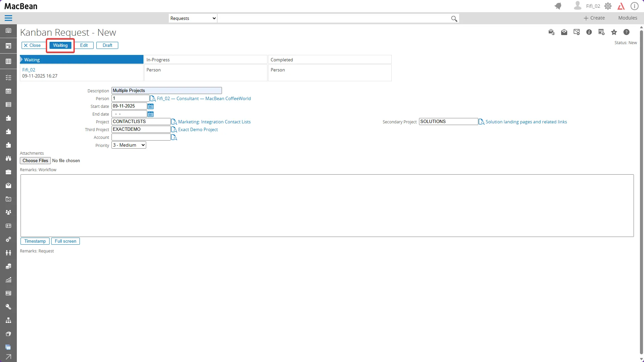
Task: Open the Marketing: Integration Contact Lists link
Action: [x=214, y=122]
